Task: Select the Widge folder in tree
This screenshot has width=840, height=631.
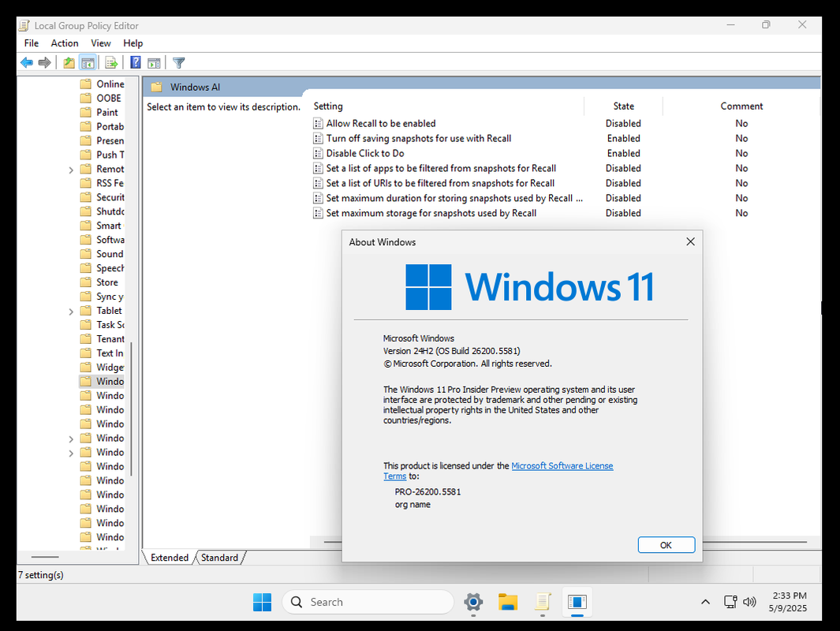Action: 110,368
